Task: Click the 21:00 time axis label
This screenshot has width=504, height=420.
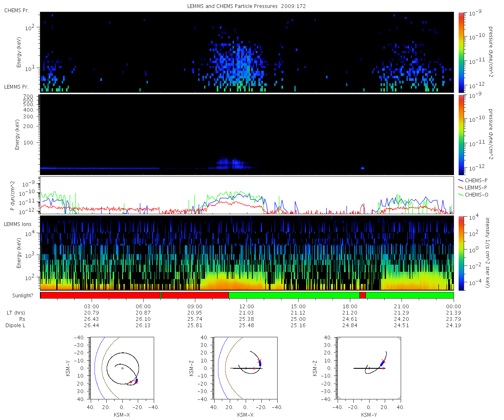Action: (402, 306)
